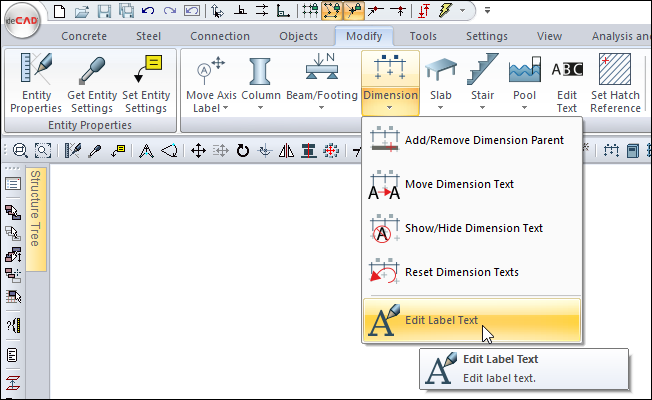Choose Move Dimension Text
652x400 pixels.
coord(472,184)
